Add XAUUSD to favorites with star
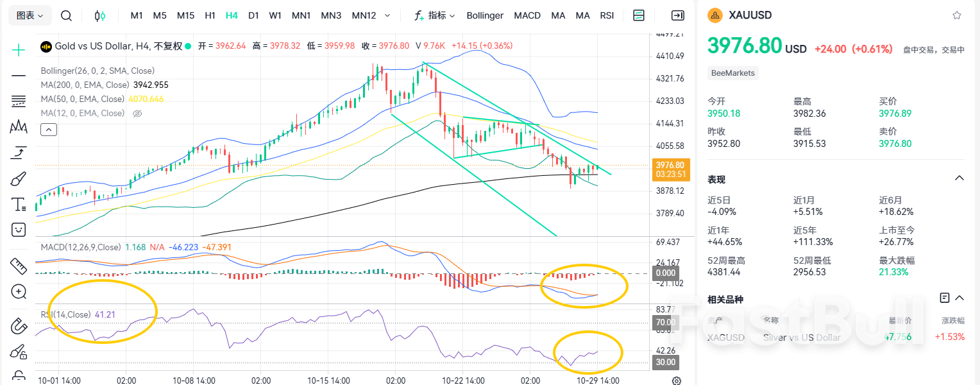Viewport: 980px width, 385px height. coord(957,15)
